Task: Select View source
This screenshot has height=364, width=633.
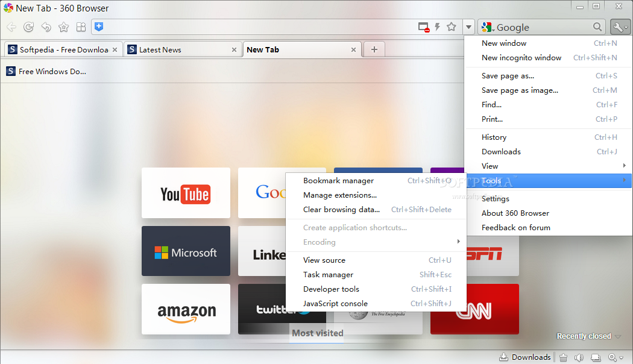Action: [376, 260]
